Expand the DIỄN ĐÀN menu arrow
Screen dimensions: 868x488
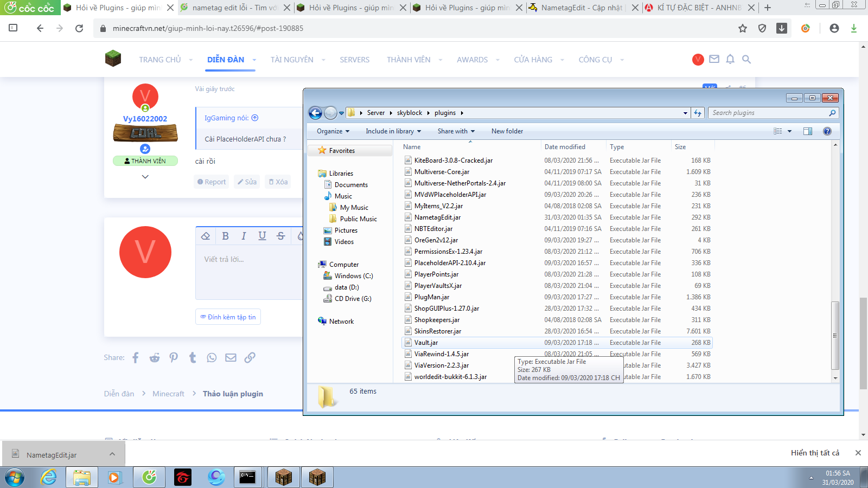pyautogui.click(x=254, y=60)
